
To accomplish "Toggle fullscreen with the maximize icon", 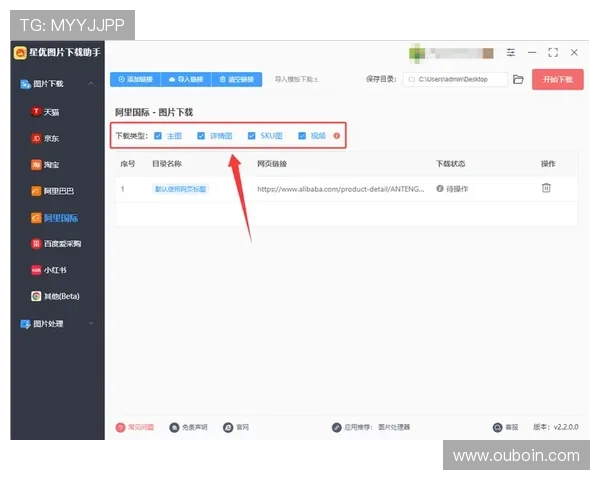I will 553,52.
